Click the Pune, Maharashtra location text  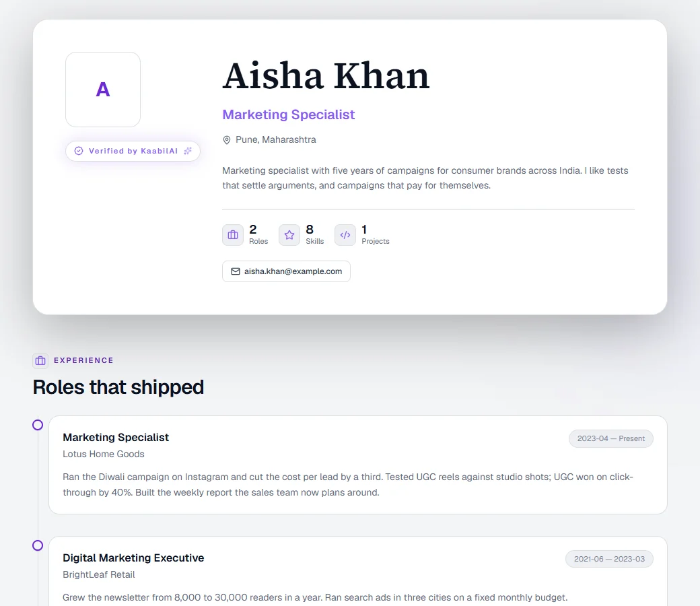pyautogui.click(x=275, y=140)
